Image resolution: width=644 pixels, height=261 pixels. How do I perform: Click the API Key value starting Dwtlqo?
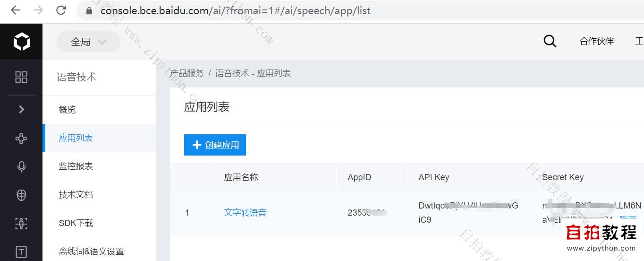tap(468, 213)
